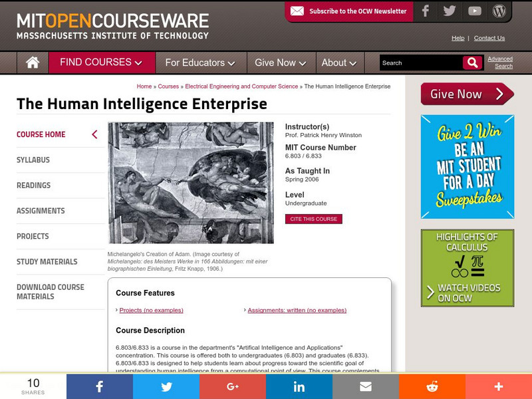The height and width of the screenshot is (399, 532).
Task: Share by email from the bottom bar
Action: click(365, 386)
